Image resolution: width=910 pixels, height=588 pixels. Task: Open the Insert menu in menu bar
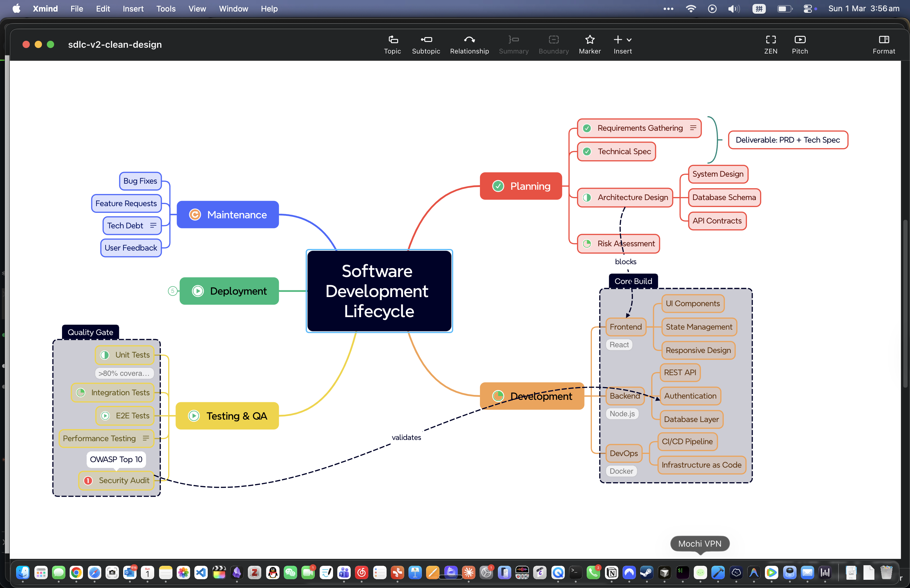pos(133,9)
